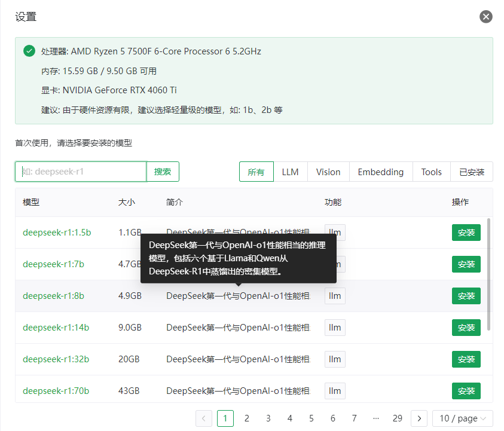Jump to page 6
This screenshot has height=431, width=504.
point(333,418)
